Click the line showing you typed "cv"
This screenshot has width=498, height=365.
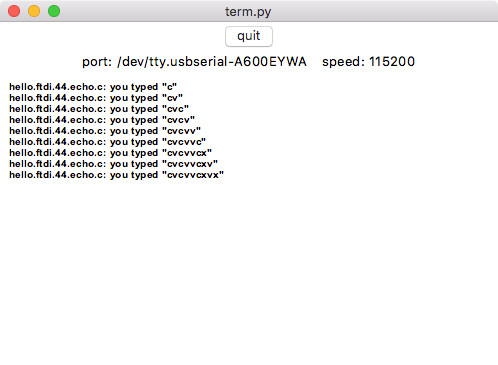point(96,98)
